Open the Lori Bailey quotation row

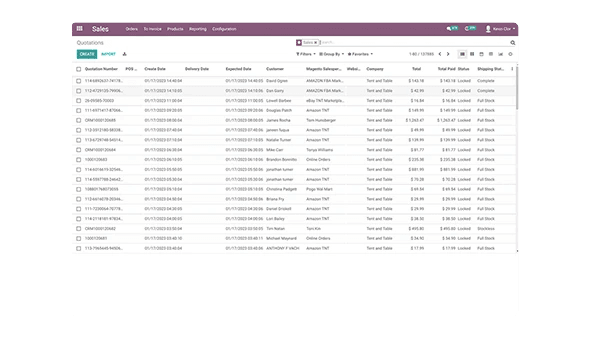294,219
